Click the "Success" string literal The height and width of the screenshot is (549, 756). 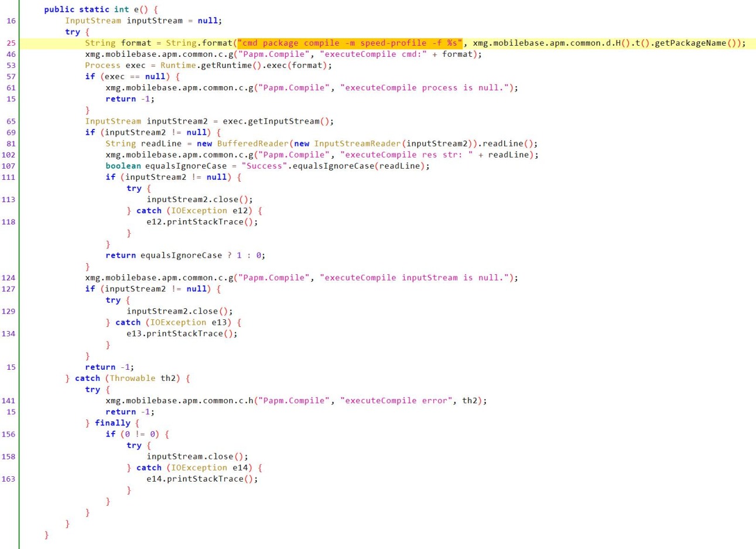264,166
